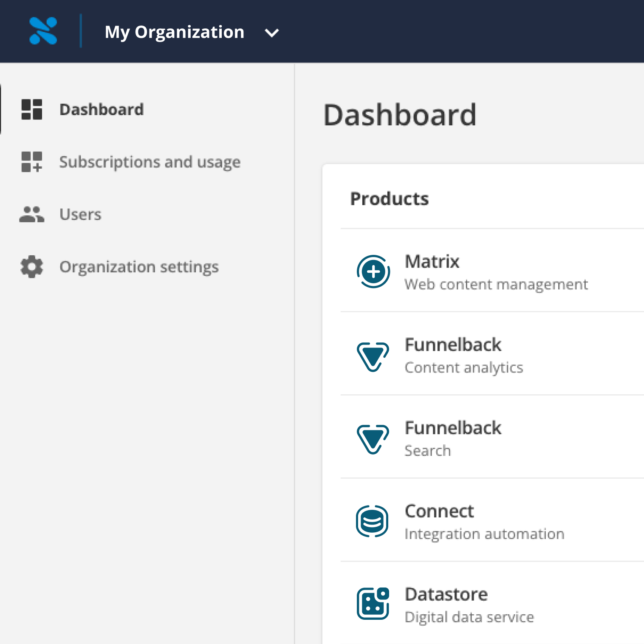The width and height of the screenshot is (644, 644).
Task: Select the Content analytics subtitle
Action: pos(464,368)
